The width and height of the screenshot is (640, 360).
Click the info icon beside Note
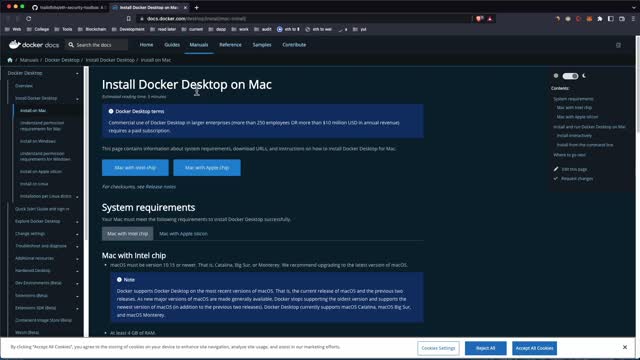tap(119, 280)
